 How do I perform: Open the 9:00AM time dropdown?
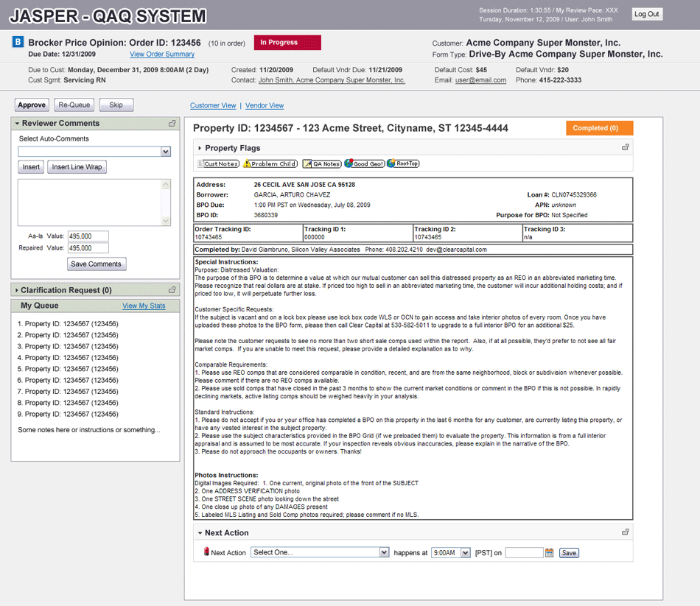coord(464,552)
